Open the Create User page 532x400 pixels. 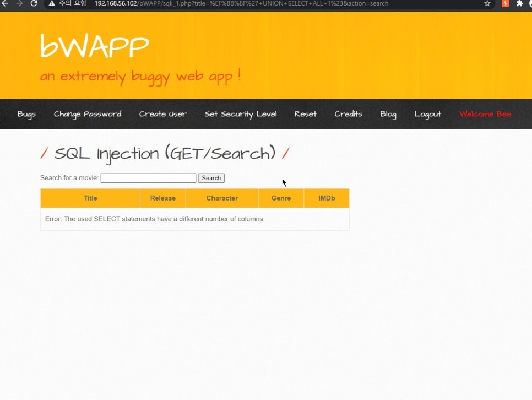[163, 114]
